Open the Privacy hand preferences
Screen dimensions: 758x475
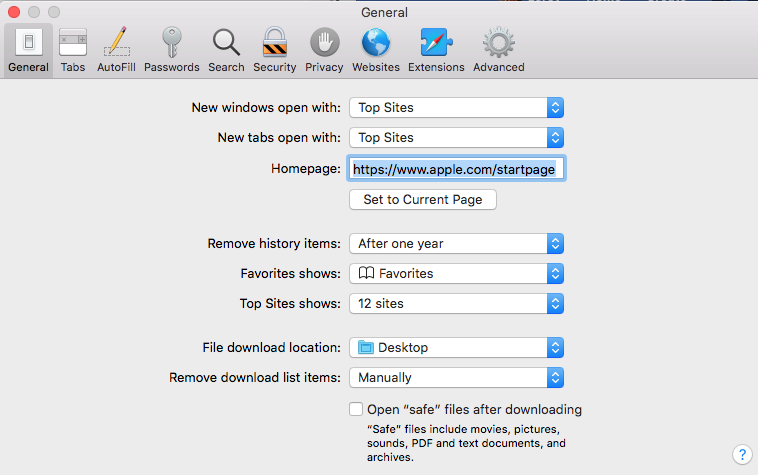coord(324,50)
